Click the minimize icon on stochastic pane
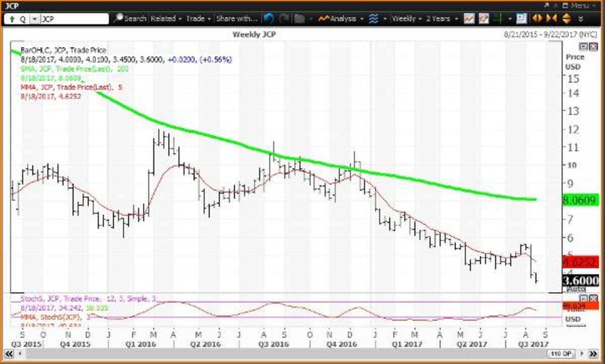Image resolution: width=605 pixels, height=364 pixels. point(582,298)
